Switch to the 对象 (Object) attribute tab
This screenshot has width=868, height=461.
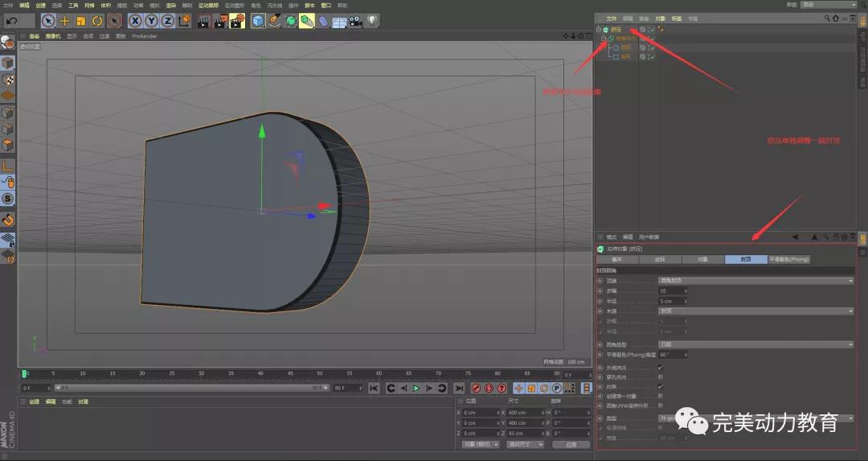click(702, 260)
